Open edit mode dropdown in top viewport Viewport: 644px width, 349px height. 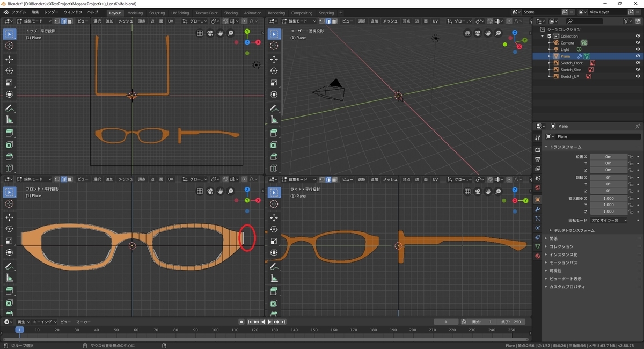click(34, 21)
